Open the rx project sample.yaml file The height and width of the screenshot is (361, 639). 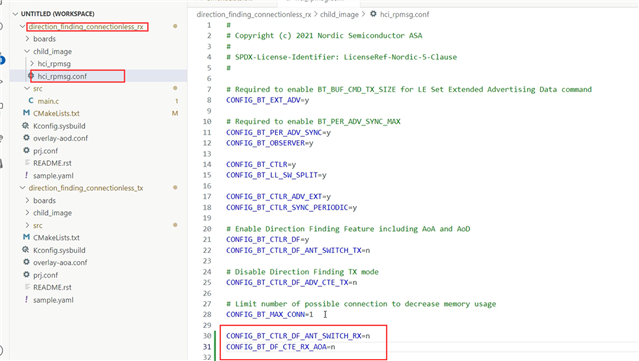tap(53, 176)
